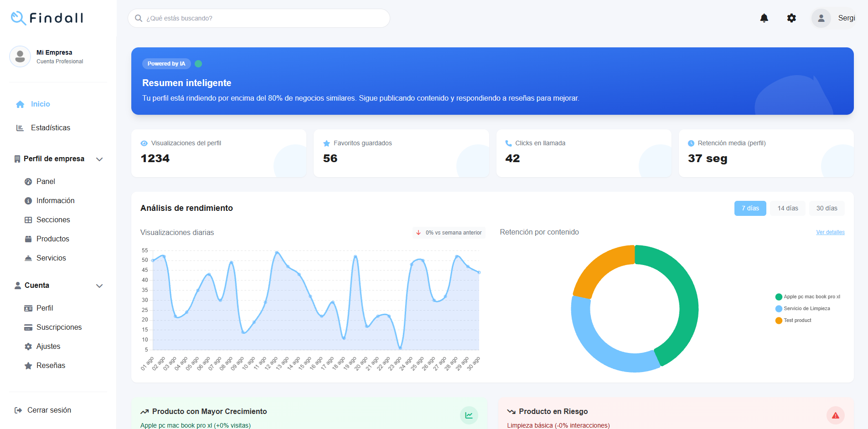Open the settings gear icon
Screen dimensions: 868x429
[x=791, y=18]
